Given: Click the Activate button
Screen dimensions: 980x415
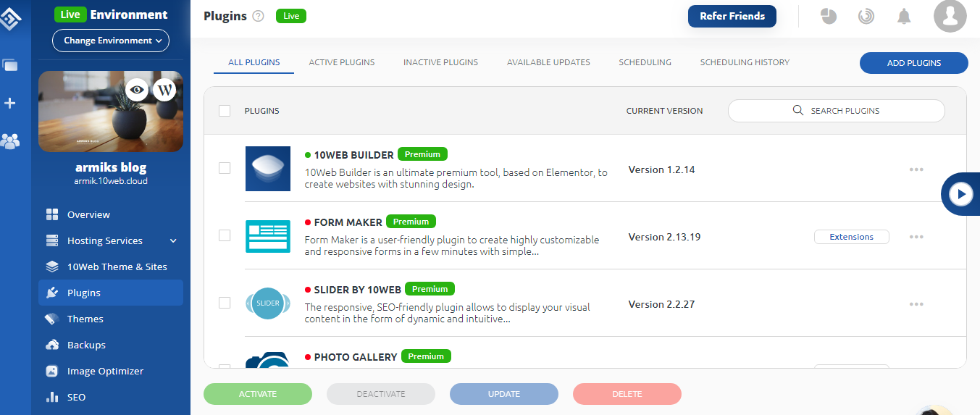Looking at the screenshot, I should (258, 394).
